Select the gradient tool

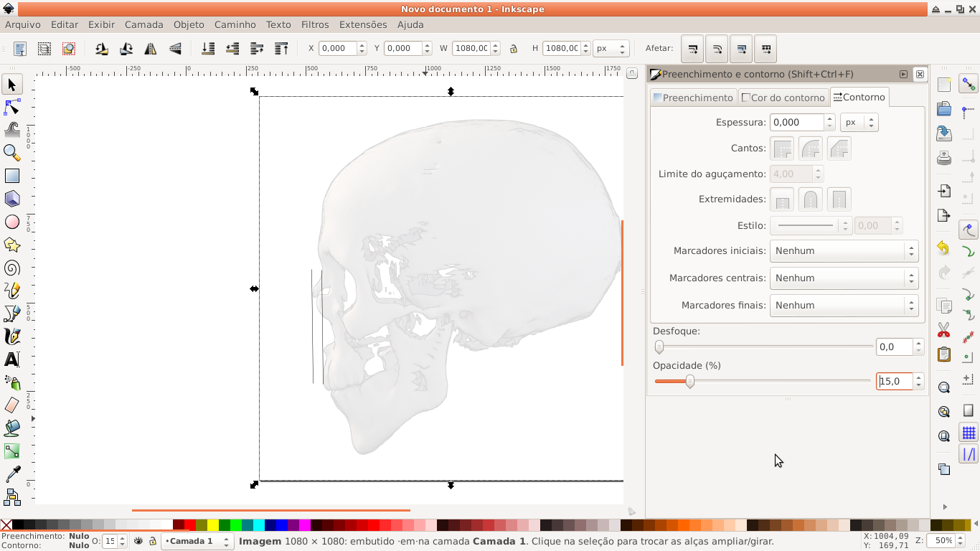(x=11, y=451)
